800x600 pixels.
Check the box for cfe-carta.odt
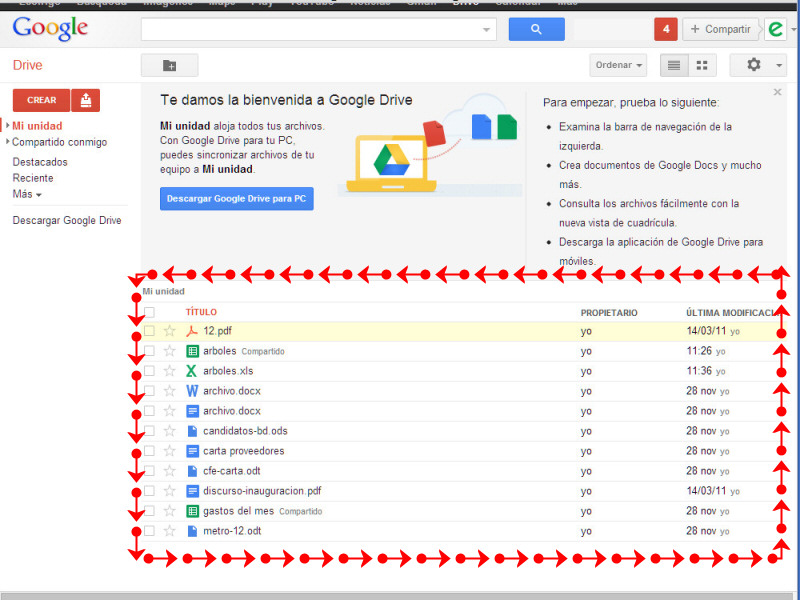[149, 471]
